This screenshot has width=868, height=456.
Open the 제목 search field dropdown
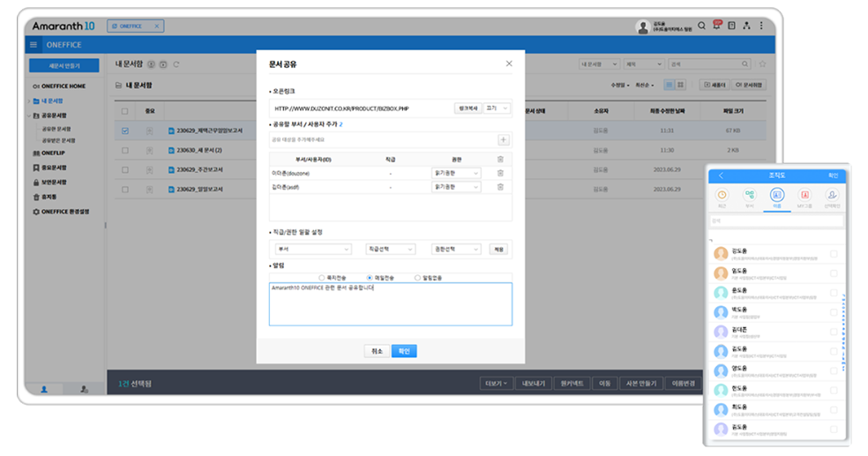point(644,64)
